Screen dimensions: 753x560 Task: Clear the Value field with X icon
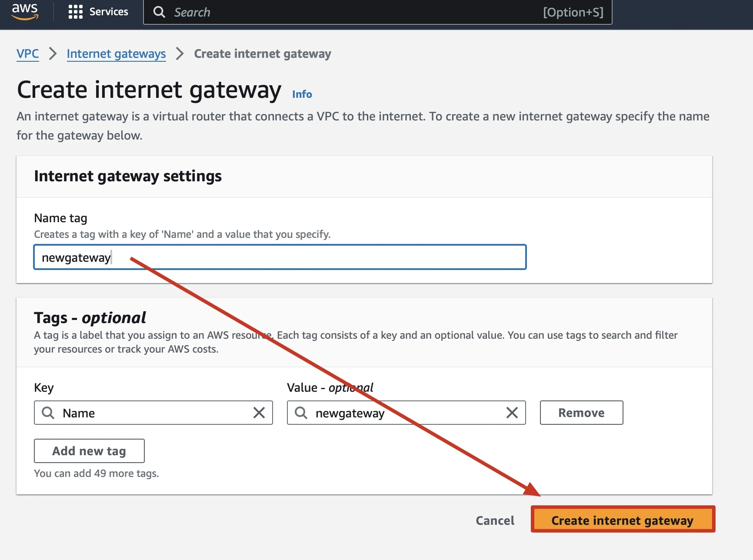[x=512, y=413]
